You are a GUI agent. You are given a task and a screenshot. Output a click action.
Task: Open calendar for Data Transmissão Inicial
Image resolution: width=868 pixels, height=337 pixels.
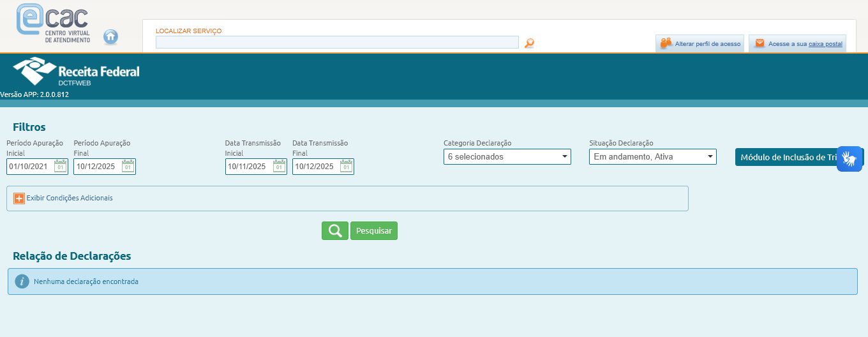pos(280,167)
